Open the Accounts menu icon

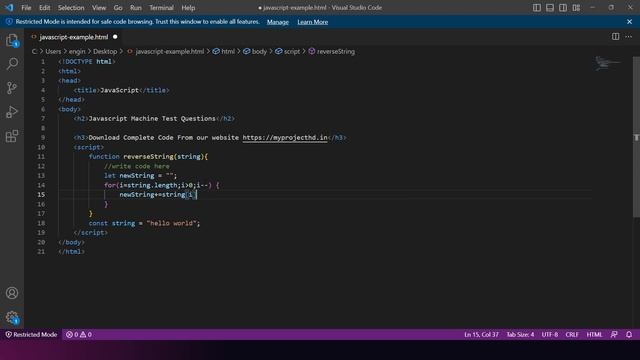[x=12, y=293]
